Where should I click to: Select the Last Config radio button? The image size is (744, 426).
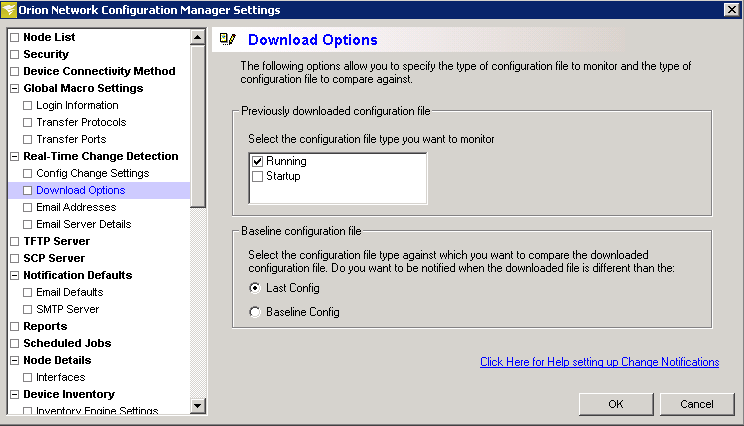[x=255, y=288]
